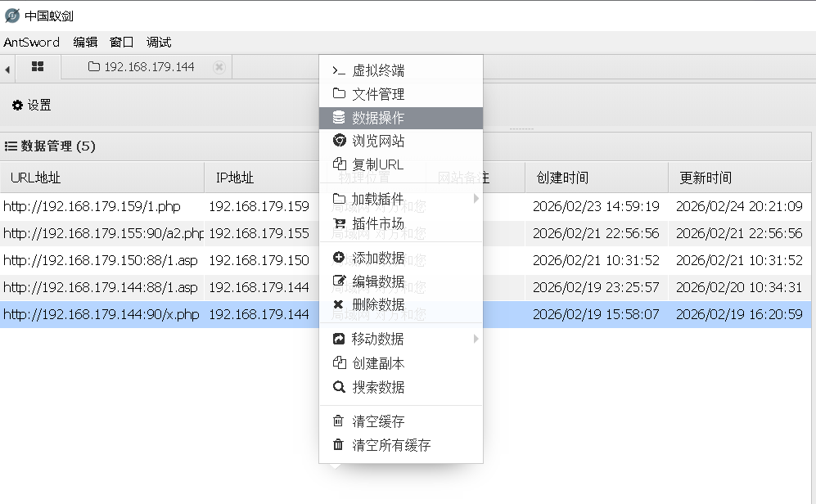
Task: Click creation time 2026/02/23 14:59:19
Action: coord(596,206)
